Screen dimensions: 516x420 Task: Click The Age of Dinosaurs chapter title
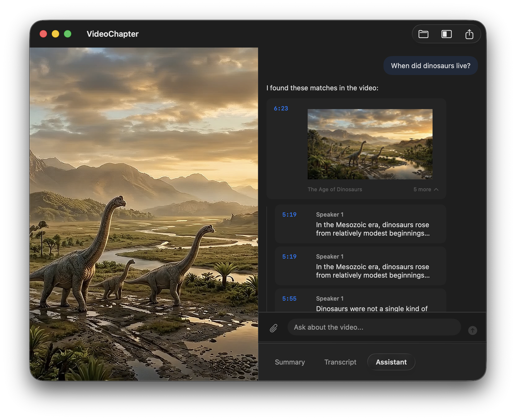click(335, 189)
